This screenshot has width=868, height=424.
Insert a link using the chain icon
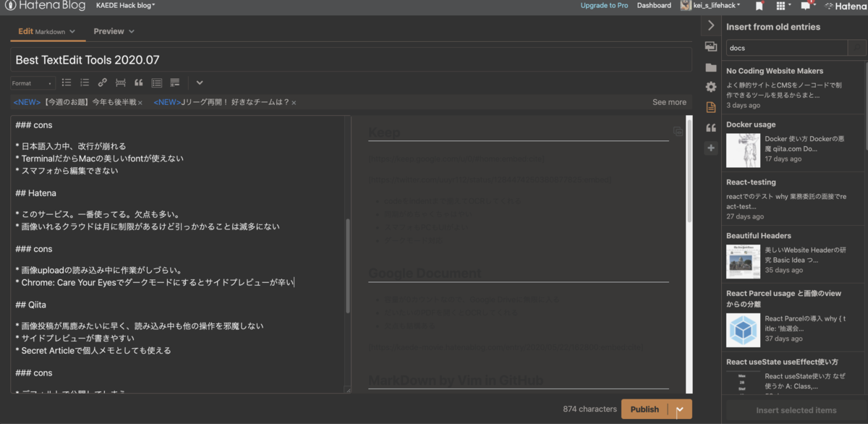point(103,82)
